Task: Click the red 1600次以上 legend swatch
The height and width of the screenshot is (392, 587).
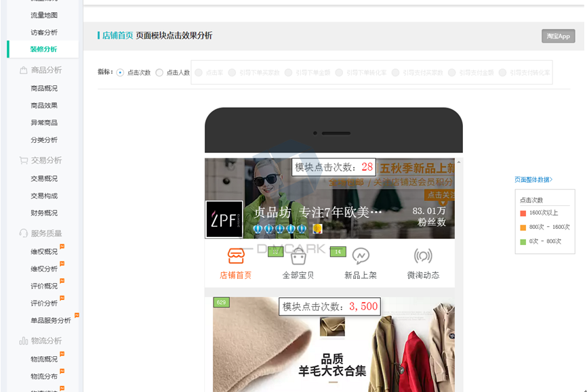Action: pos(523,213)
